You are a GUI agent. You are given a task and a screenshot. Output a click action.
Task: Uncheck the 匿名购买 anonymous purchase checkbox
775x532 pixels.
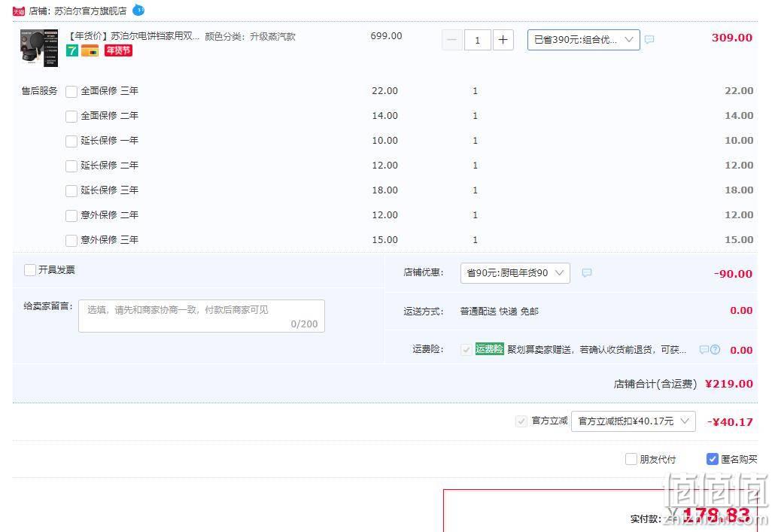click(x=713, y=459)
